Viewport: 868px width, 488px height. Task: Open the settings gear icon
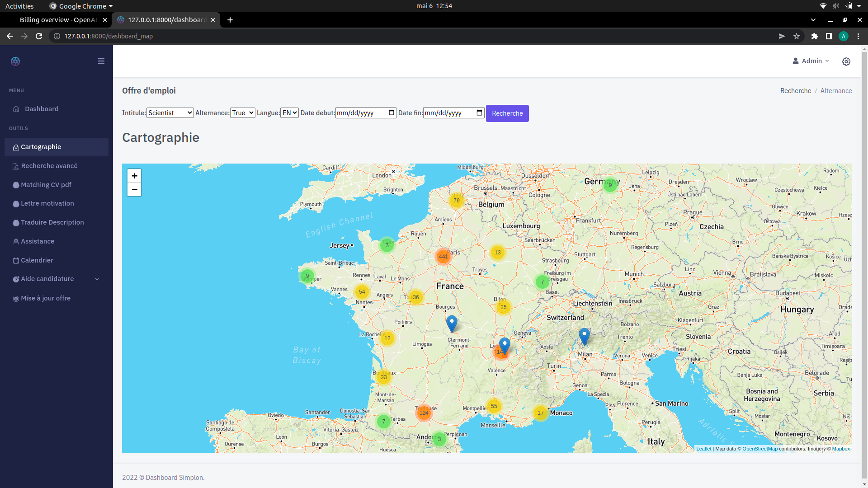(x=846, y=61)
